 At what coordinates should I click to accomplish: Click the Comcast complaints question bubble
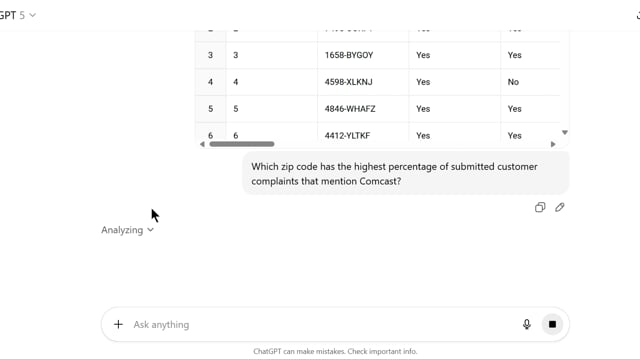[406, 173]
